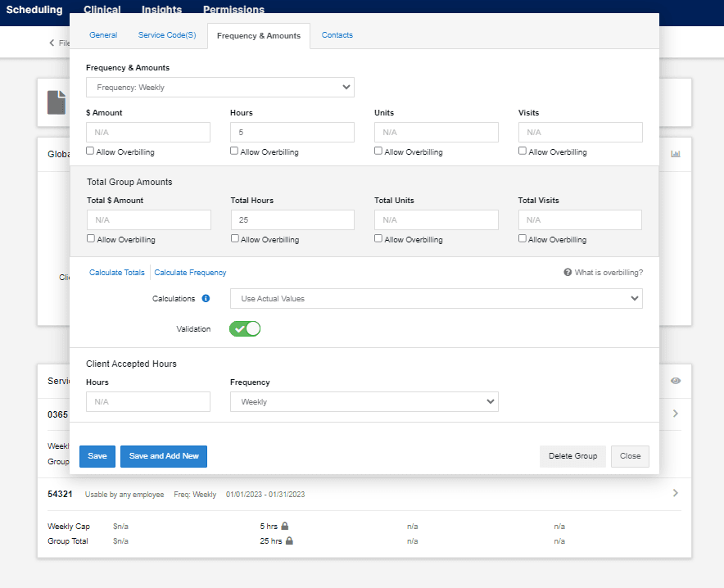This screenshot has width=724, height=588.
Task: Click the Freq: Weekly text in 54321 row
Action: click(x=195, y=495)
